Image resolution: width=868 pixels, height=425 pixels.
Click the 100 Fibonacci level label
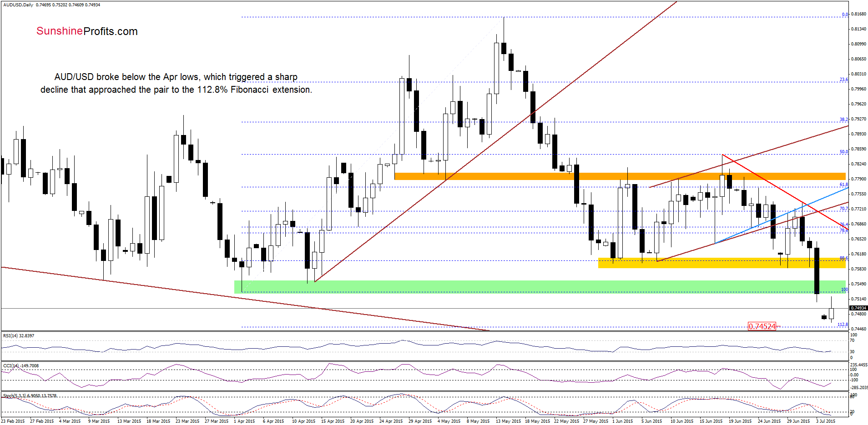(x=844, y=290)
